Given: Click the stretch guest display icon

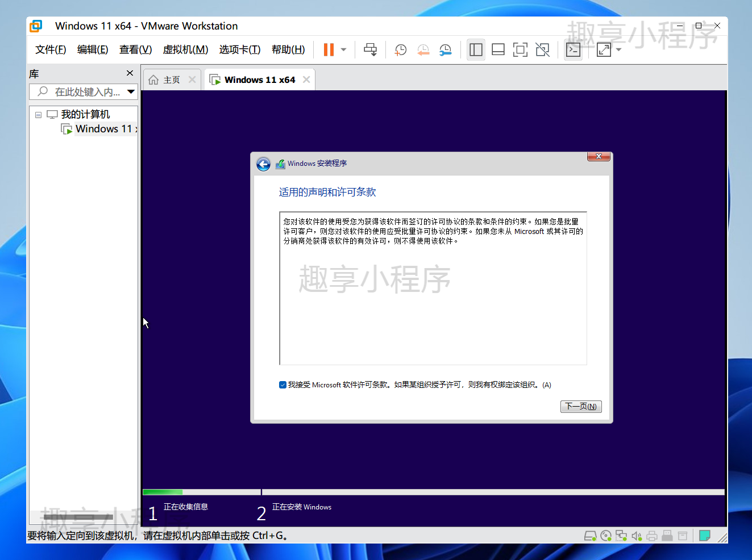Looking at the screenshot, I should click(604, 50).
